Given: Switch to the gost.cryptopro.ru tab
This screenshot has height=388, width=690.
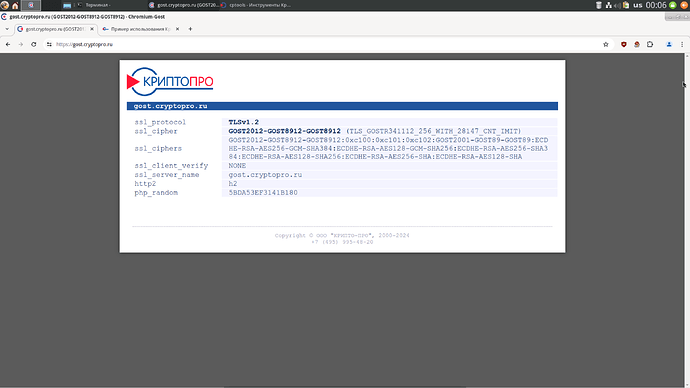Looking at the screenshot, I should (55, 29).
